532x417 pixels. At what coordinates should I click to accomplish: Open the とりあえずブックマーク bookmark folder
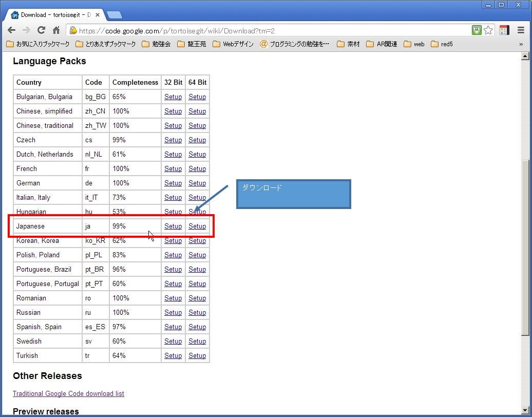105,44
